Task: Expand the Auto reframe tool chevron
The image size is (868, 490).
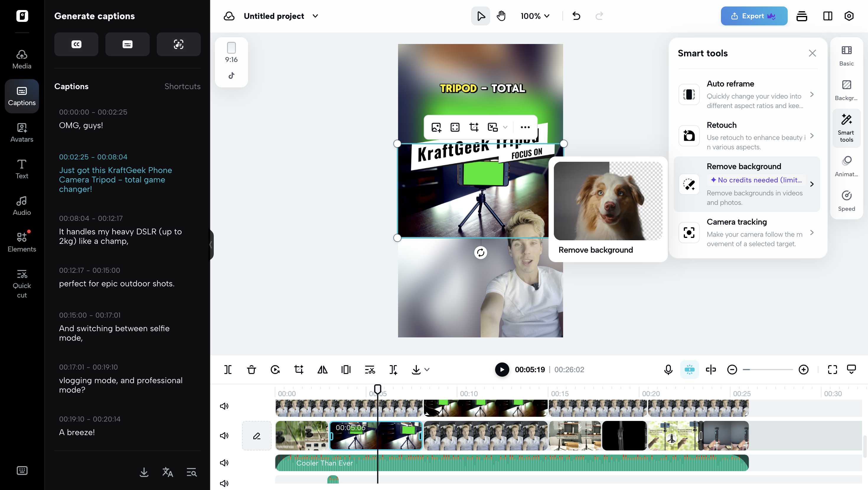Action: 812,94
